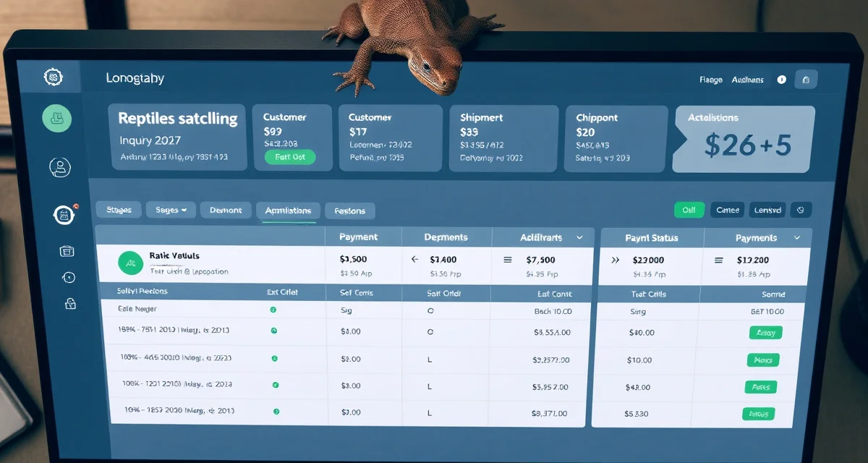The image size is (868, 463).
Task: Open the green highlighted sidebar icon
Action: click(x=57, y=118)
